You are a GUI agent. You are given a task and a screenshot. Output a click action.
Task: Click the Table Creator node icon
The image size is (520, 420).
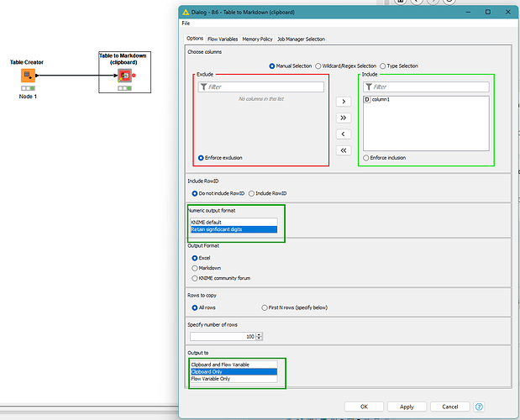(27, 76)
